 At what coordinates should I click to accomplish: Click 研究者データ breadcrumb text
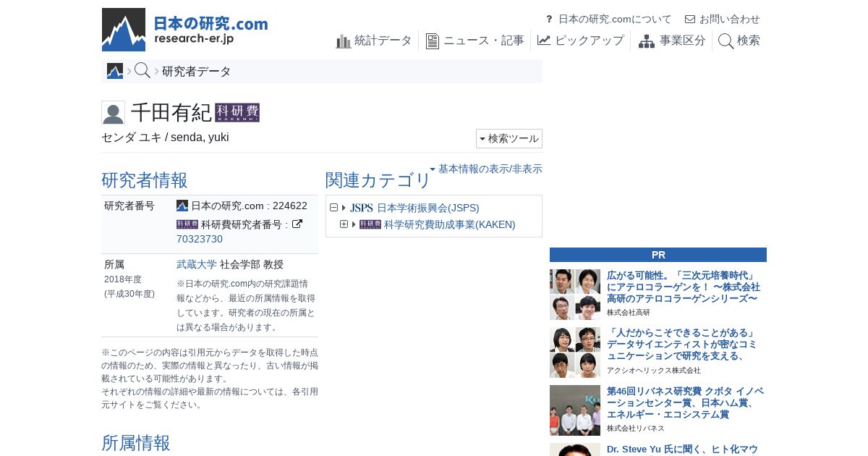[x=197, y=71]
